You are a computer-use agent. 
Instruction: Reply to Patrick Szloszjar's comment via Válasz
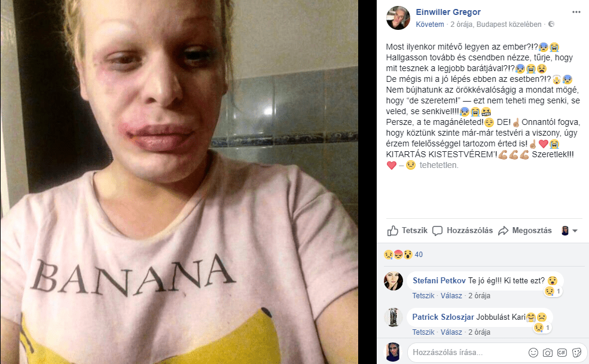(x=451, y=332)
